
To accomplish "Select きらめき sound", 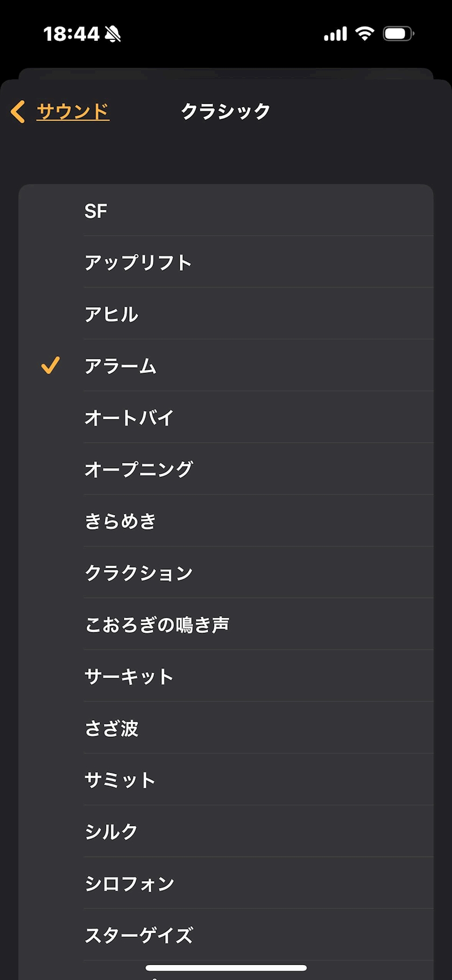I will pos(226,520).
